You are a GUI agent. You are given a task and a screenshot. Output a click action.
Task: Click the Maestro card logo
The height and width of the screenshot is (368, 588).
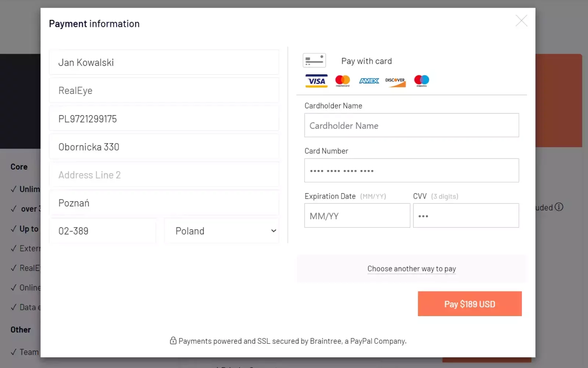422,81
